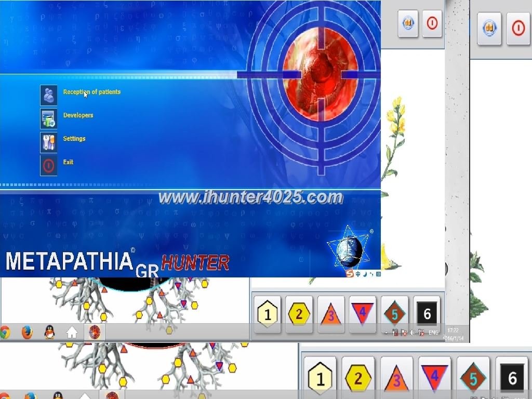Select the 'Reception of patients' menu label
The width and height of the screenshot is (532, 399).
(x=91, y=91)
